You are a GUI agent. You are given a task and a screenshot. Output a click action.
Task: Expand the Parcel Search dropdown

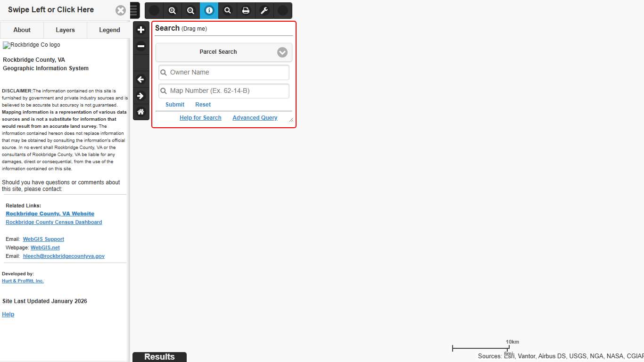(x=282, y=52)
